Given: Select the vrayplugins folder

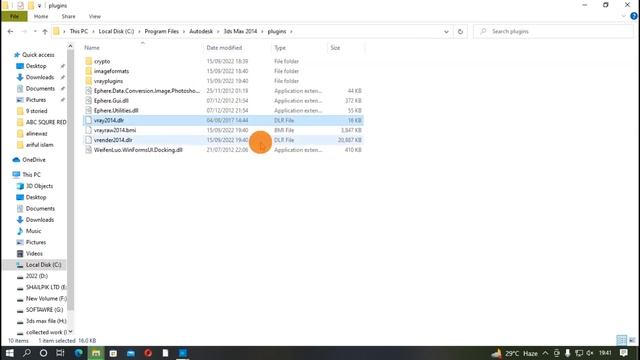Looking at the screenshot, I should pyautogui.click(x=108, y=81).
